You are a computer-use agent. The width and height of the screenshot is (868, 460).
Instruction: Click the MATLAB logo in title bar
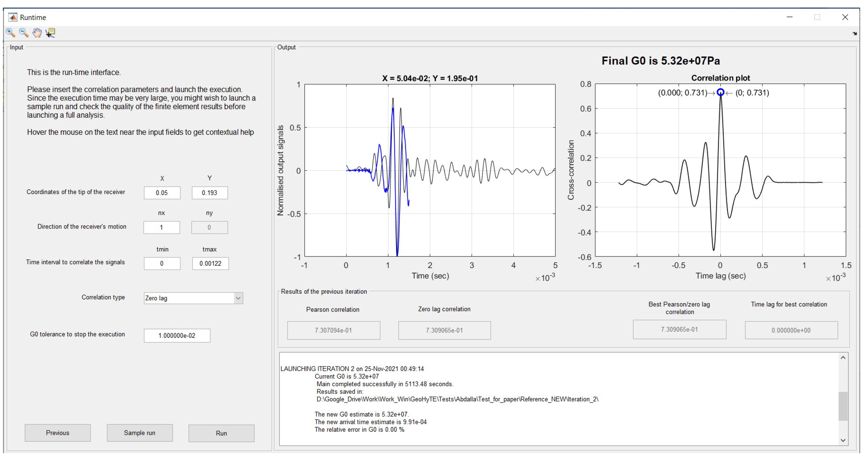pyautogui.click(x=13, y=17)
